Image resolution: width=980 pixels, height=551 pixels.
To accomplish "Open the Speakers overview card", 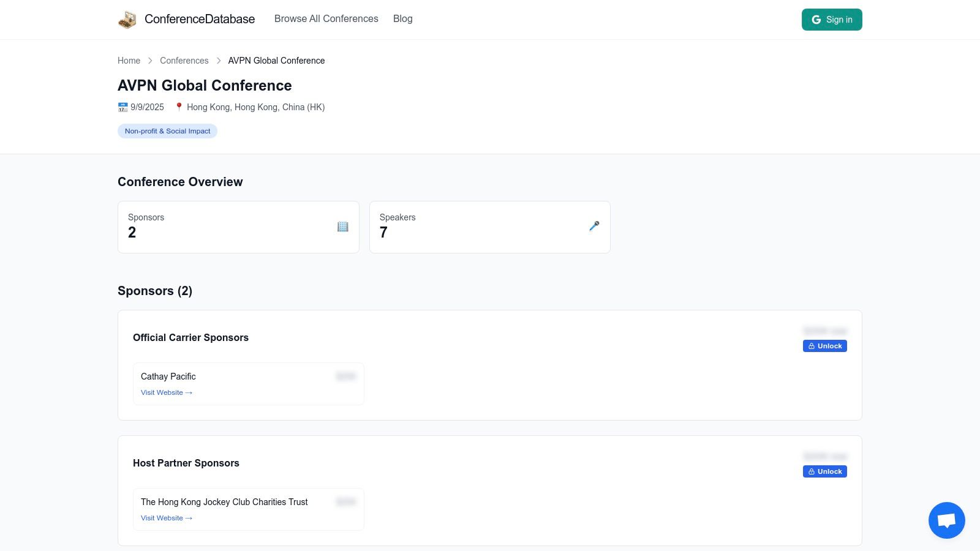I will 489,227.
